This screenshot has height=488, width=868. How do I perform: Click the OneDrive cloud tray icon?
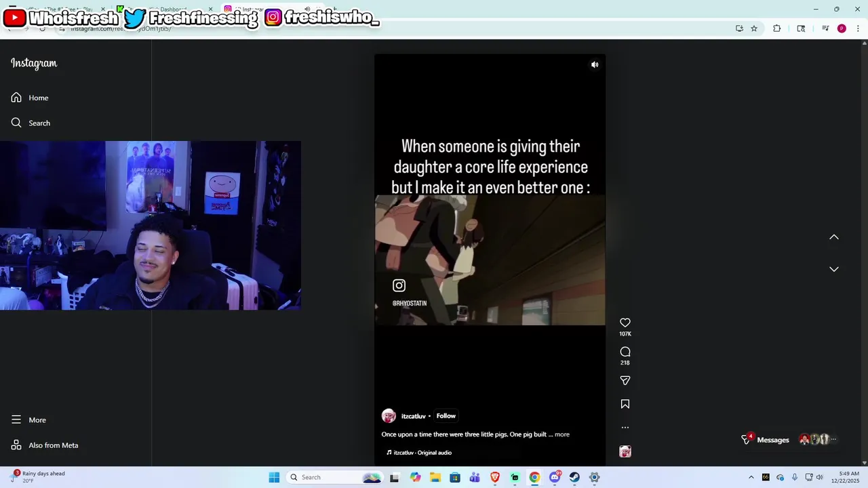[780, 477]
